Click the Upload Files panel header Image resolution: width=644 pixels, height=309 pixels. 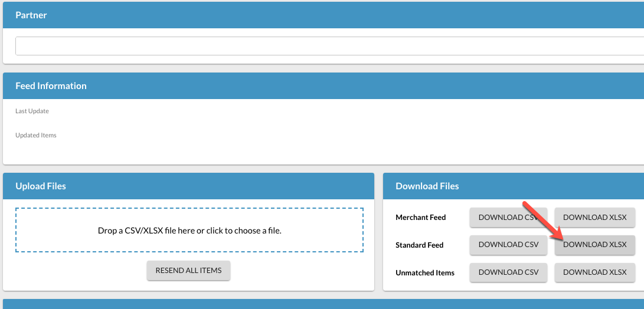click(41, 186)
